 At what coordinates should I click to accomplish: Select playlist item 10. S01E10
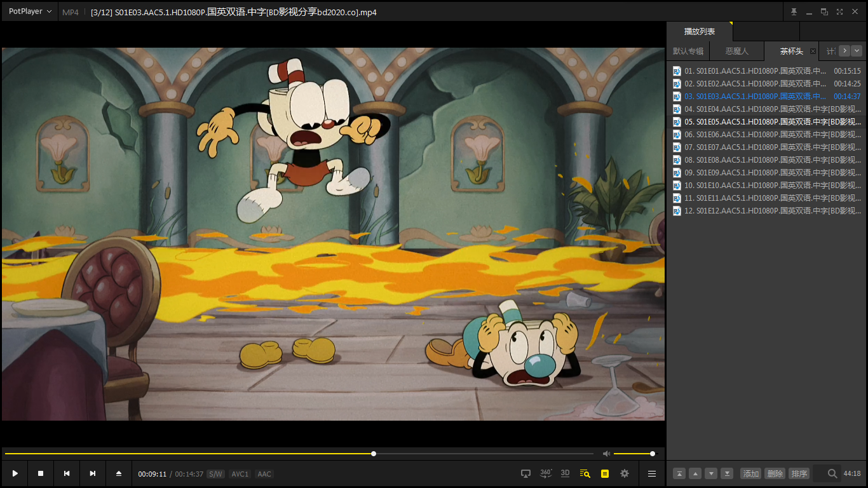pos(766,186)
